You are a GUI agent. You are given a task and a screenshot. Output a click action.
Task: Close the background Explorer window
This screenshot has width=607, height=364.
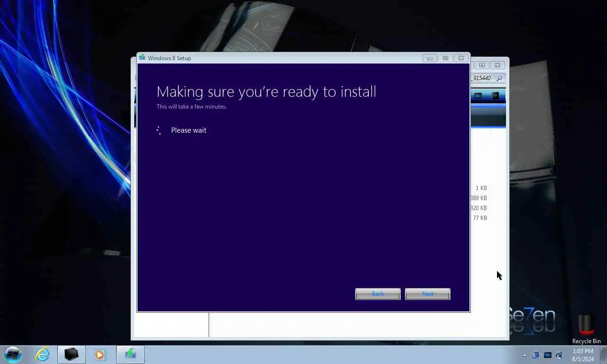(x=497, y=65)
